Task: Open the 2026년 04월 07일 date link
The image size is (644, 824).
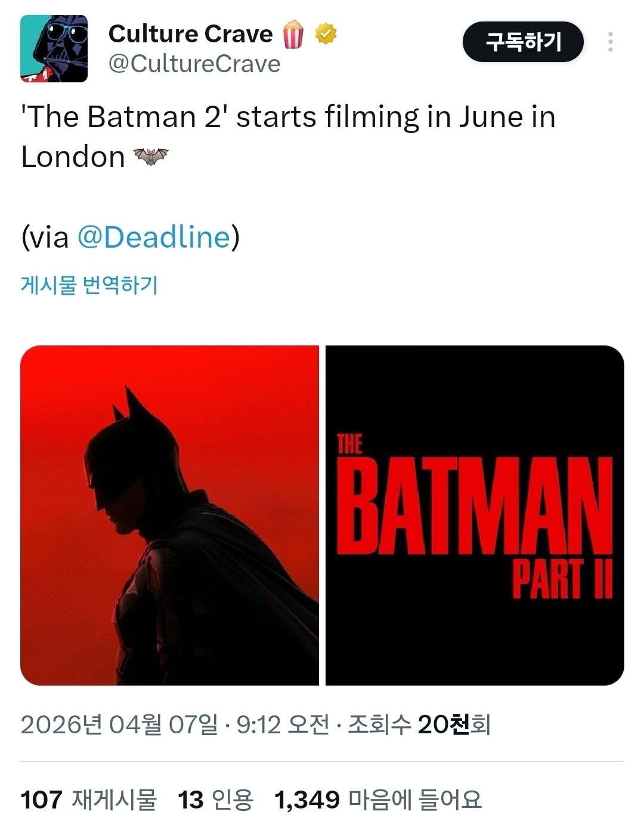Action: (119, 724)
